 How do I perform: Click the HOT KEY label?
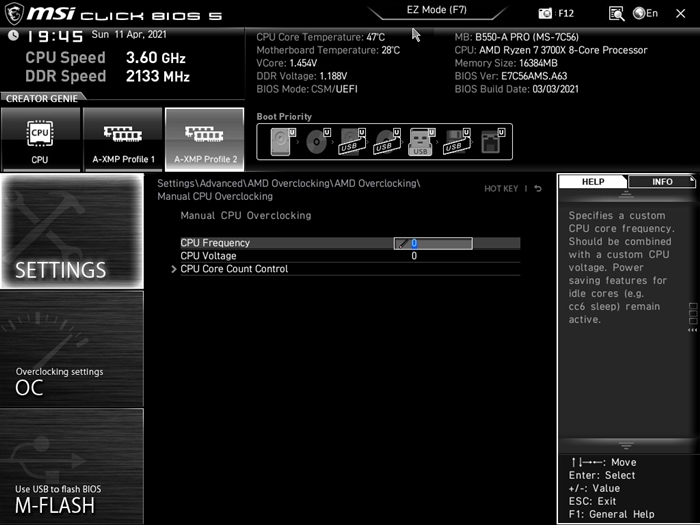[501, 189]
